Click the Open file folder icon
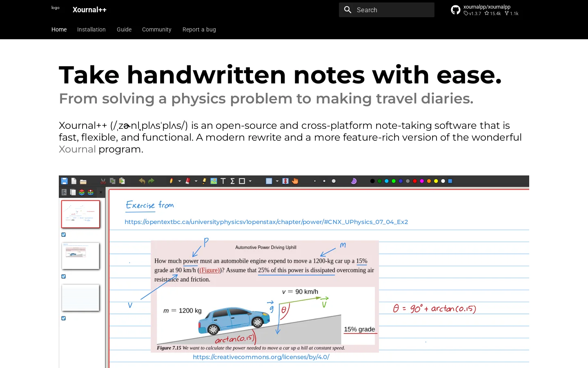This screenshot has width=588, height=368. (83, 182)
